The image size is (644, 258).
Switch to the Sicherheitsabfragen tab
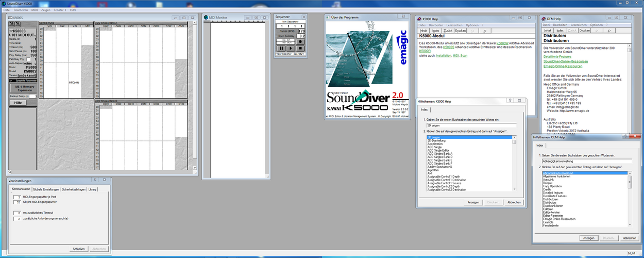[74, 189]
